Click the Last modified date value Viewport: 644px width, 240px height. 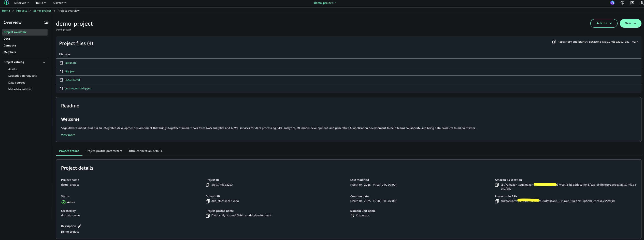[x=373, y=185]
